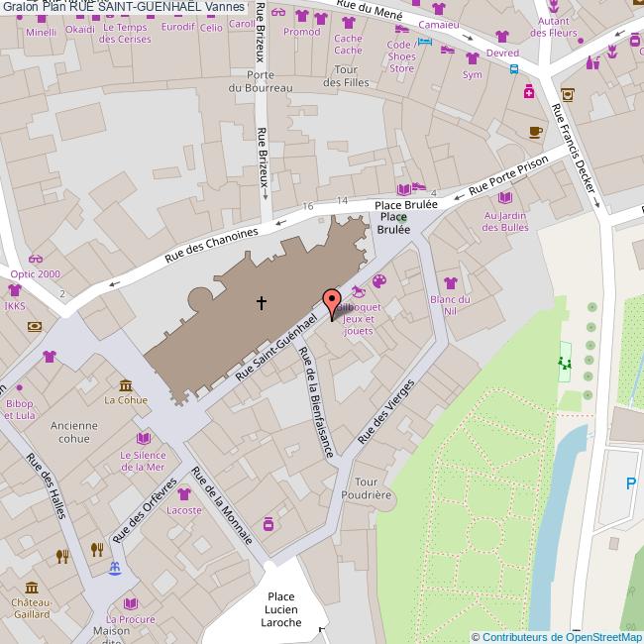Click the Château-Gaillard museum icon
This screenshot has height=644, width=644.
click(x=31, y=587)
